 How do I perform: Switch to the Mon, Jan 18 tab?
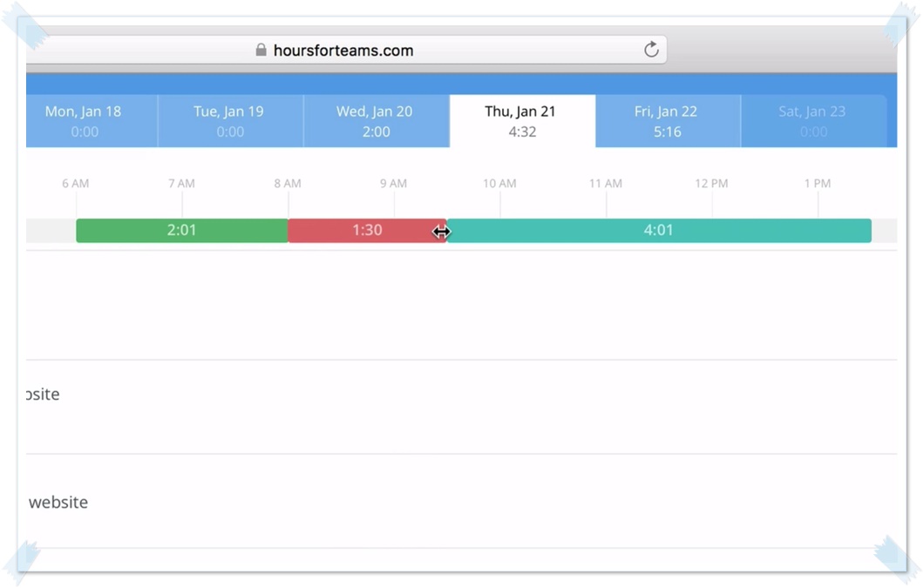point(84,121)
